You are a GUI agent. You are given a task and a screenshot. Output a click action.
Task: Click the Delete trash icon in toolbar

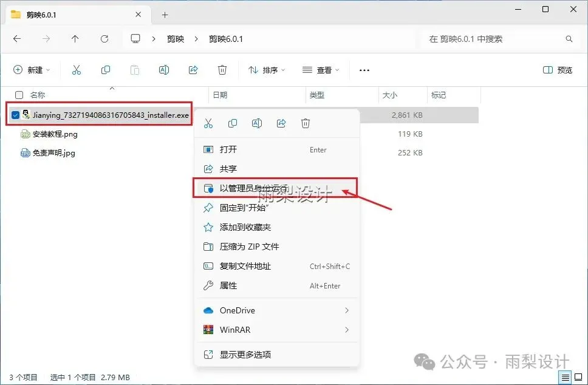coord(222,70)
